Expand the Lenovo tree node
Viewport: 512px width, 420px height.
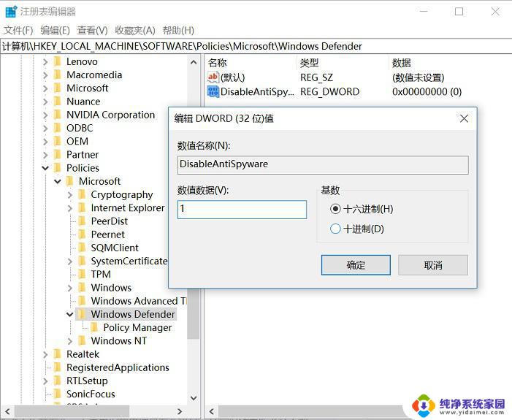point(45,62)
